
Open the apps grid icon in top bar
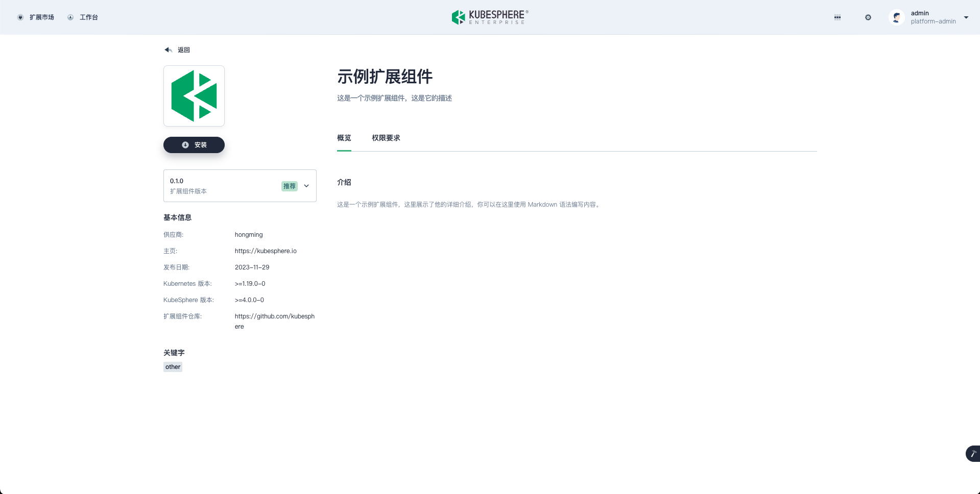[837, 17]
